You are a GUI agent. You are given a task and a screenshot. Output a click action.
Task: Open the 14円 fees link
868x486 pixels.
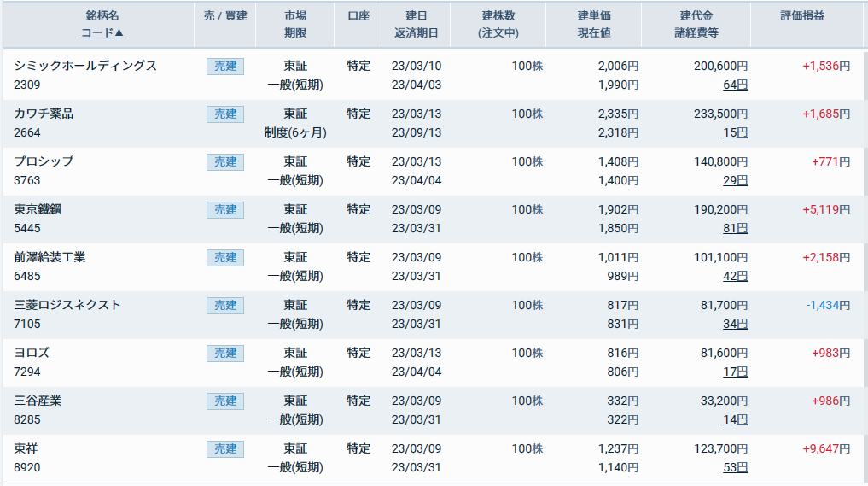coord(735,419)
